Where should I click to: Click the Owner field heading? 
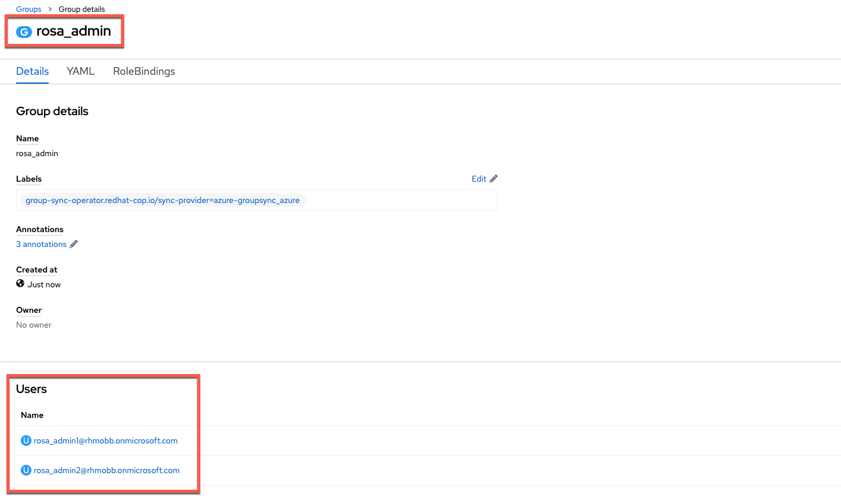point(29,310)
